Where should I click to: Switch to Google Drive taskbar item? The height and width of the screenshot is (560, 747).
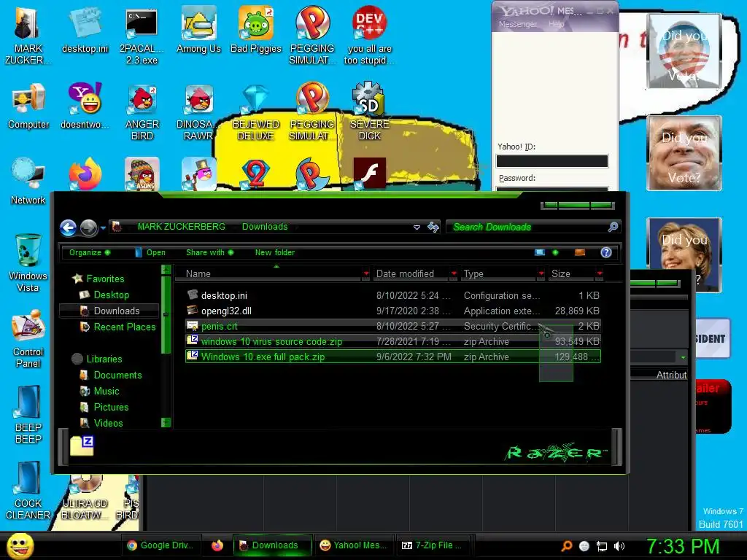point(160,545)
